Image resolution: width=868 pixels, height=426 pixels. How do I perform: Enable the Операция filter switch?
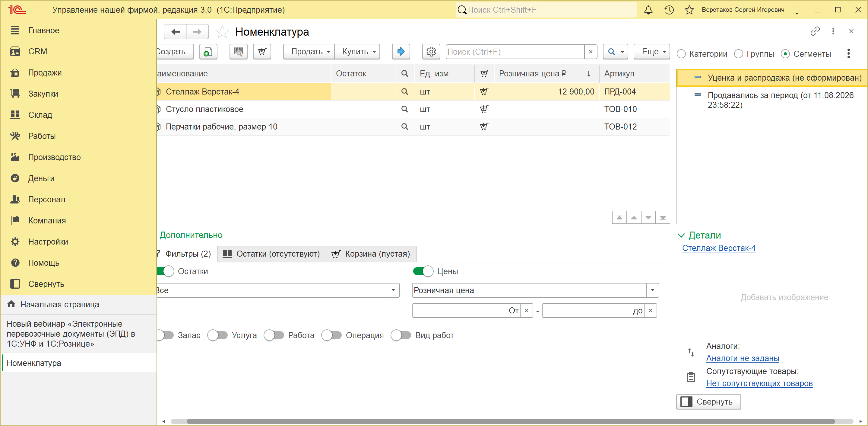331,335
